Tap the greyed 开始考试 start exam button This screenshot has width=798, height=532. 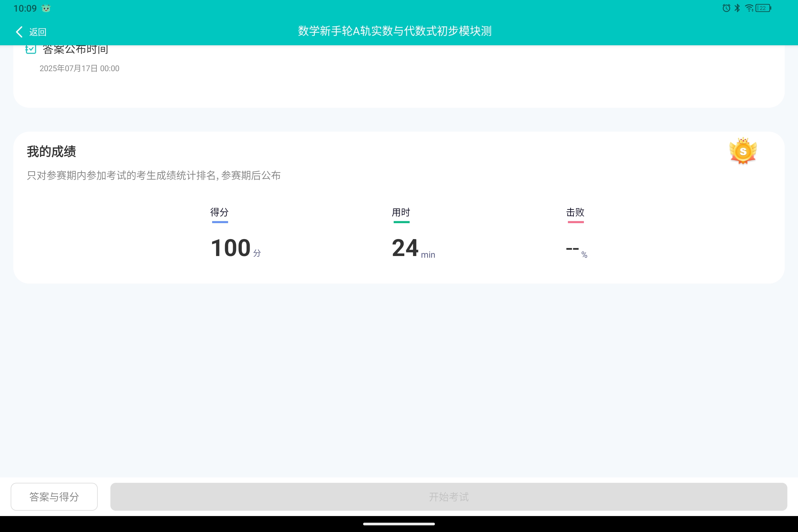(x=449, y=497)
